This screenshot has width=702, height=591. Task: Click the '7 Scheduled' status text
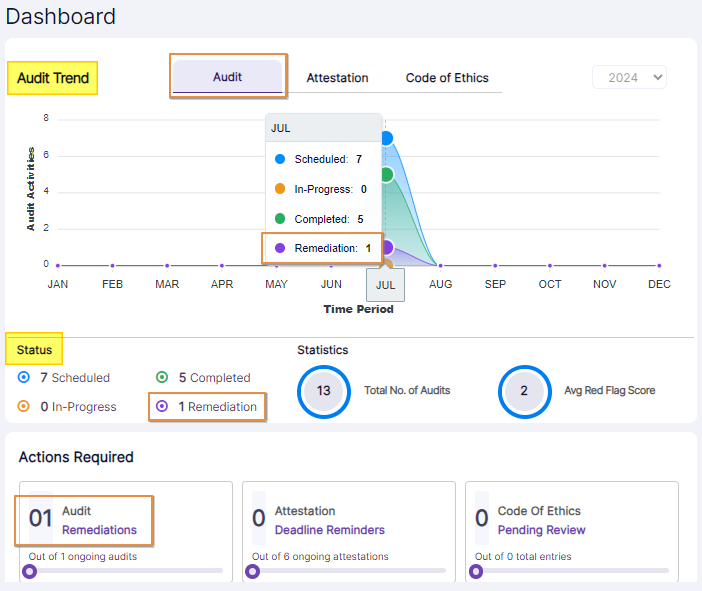tap(75, 377)
